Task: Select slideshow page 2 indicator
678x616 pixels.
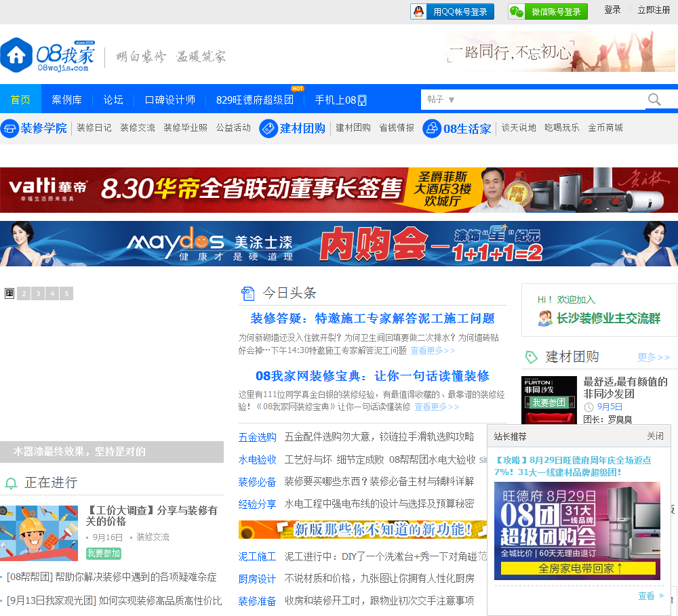Action: pyautogui.click(x=24, y=293)
